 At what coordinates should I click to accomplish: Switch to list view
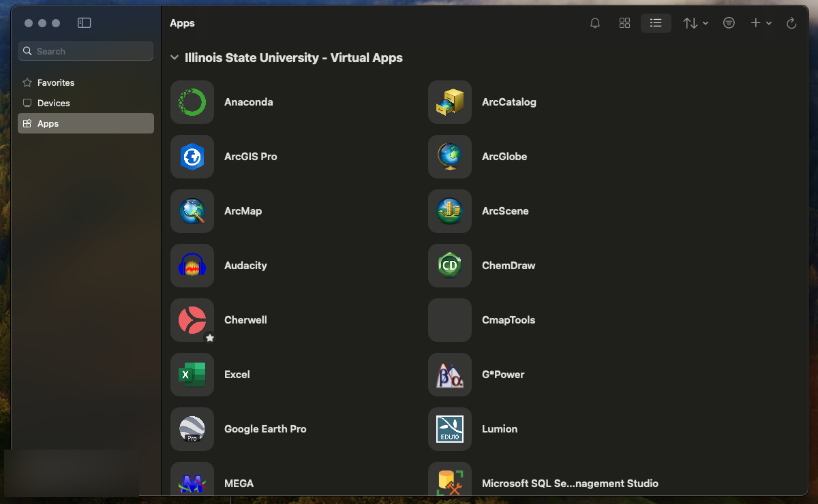(x=656, y=23)
